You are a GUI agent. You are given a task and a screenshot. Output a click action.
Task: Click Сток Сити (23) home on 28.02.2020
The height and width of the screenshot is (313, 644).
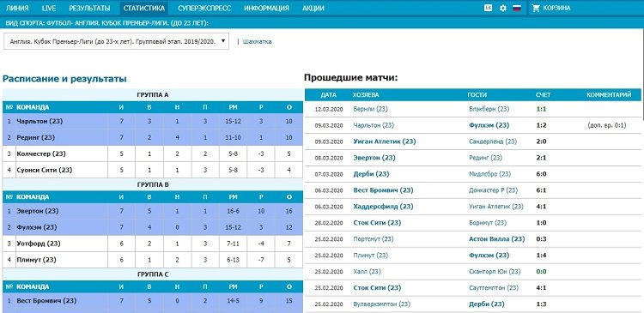click(377, 223)
